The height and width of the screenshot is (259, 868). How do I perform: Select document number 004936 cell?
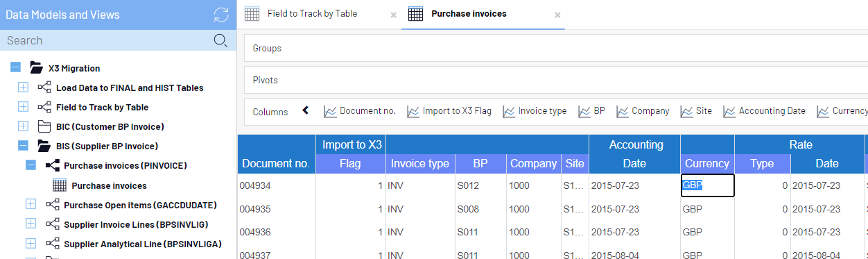pos(277,232)
